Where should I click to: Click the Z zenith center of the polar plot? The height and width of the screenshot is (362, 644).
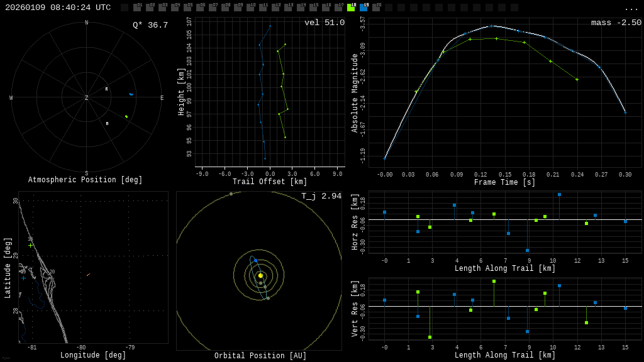(x=86, y=98)
